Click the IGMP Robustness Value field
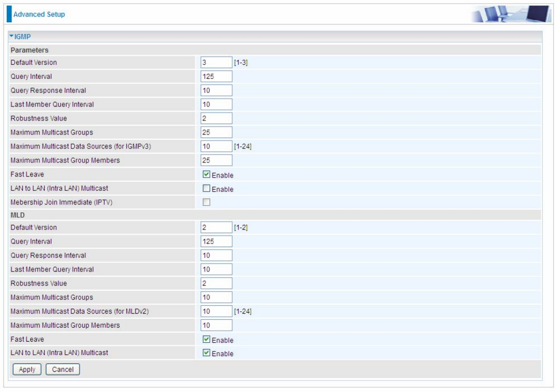This screenshot has height=392, width=555. [x=216, y=118]
